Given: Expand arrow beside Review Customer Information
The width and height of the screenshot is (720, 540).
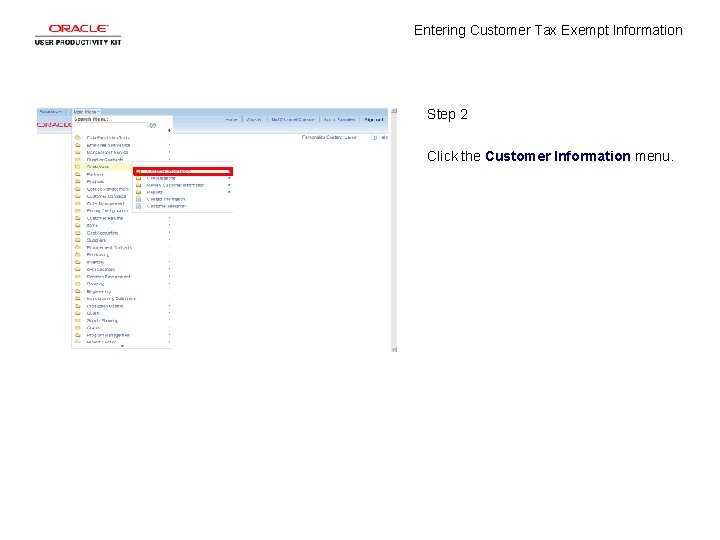Looking at the screenshot, I should (229, 185).
